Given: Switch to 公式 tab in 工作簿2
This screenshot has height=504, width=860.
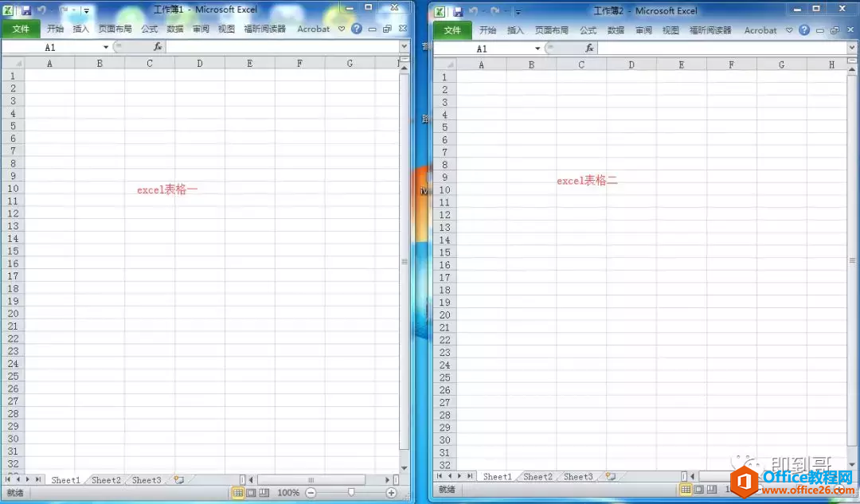Looking at the screenshot, I should point(588,30).
